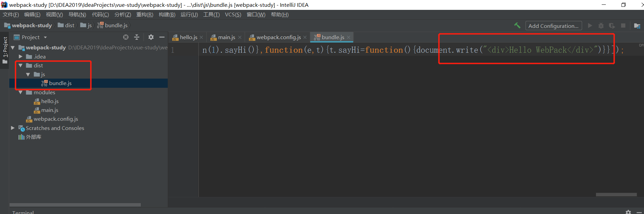Expand Scratches and Consoles node
Screen dimensions: 644x214
[13, 128]
